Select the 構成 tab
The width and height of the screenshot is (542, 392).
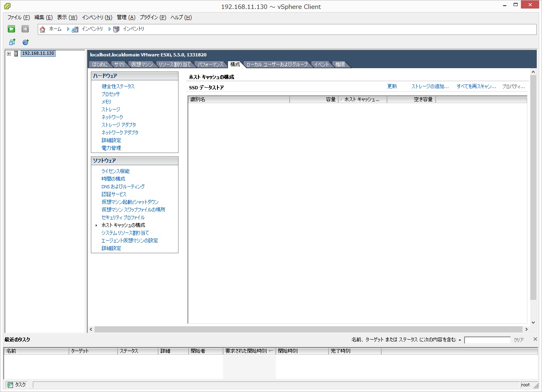[x=235, y=65]
